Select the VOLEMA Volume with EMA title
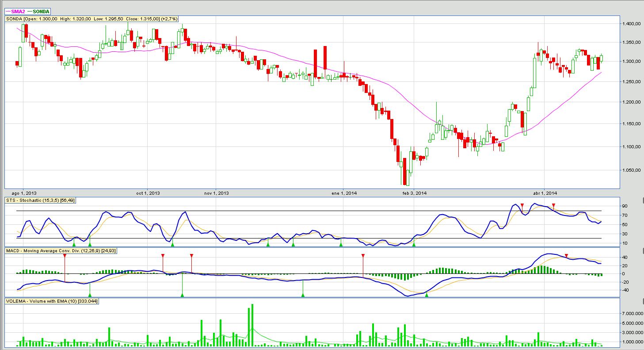 52,301
